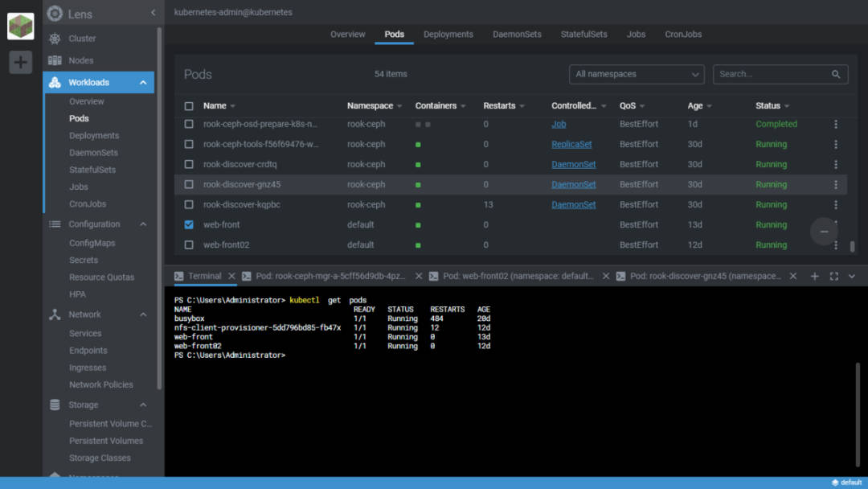868x489 pixels.
Task: Collapse the terminal dock with chevron
Action: (x=851, y=277)
